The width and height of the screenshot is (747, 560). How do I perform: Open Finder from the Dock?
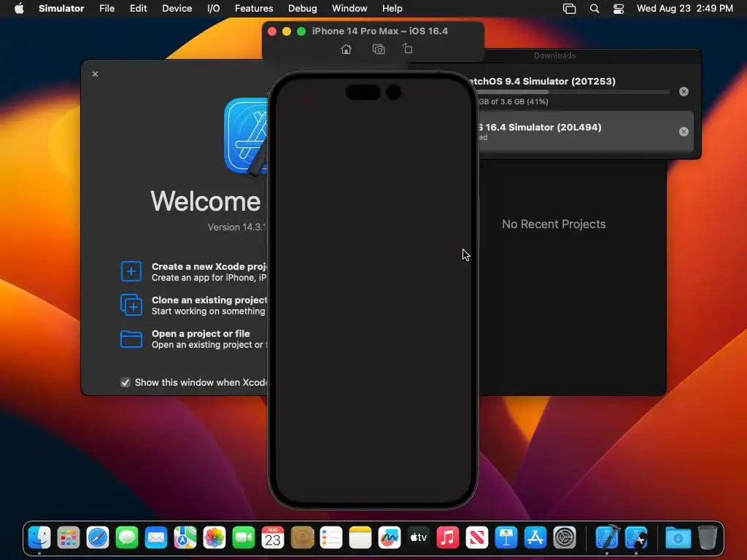pos(39,537)
